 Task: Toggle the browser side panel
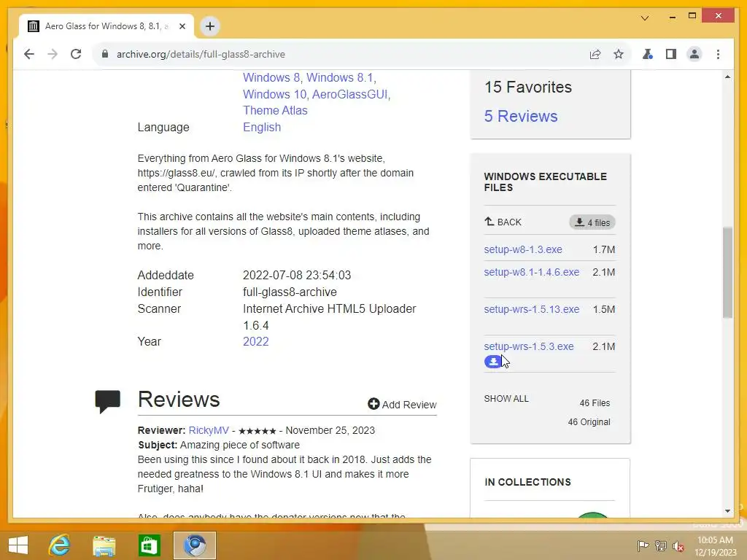[671, 54]
